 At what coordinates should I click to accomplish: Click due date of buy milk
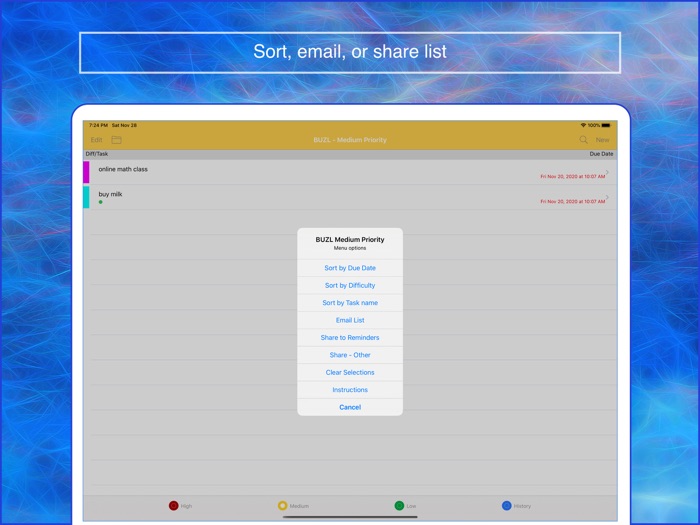(573, 201)
